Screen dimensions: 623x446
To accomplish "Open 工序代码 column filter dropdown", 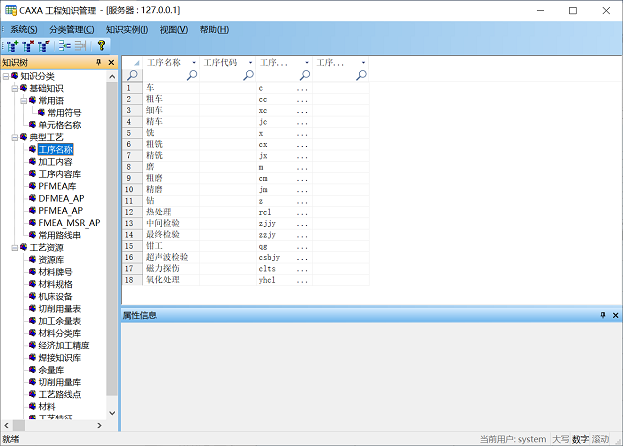I will pos(249,63).
